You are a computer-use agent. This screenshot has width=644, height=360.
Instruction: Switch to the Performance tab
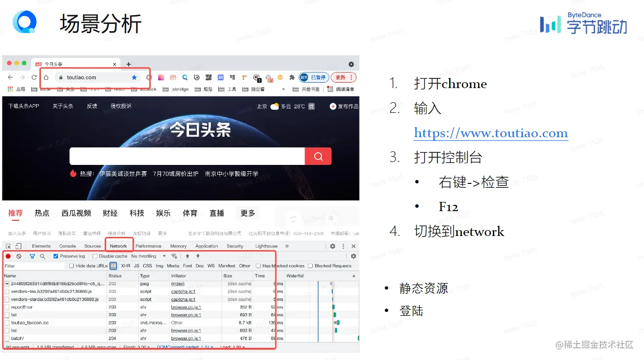click(x=149, y=246)
